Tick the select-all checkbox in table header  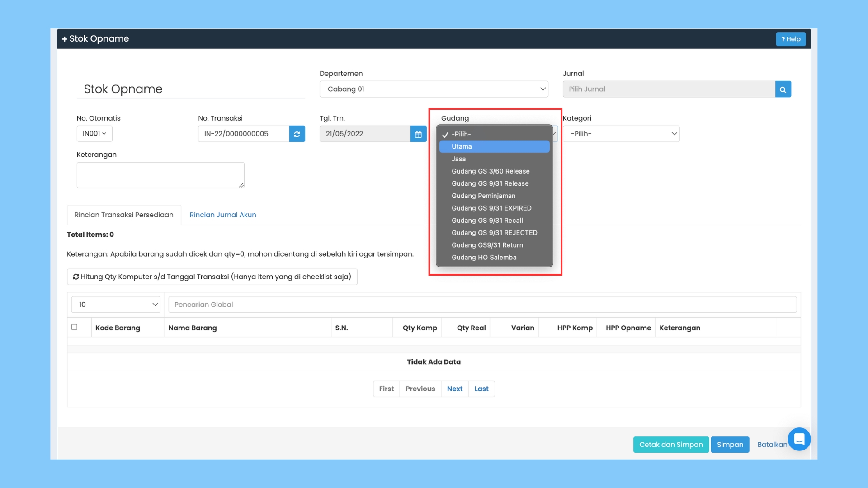coord(74,327)
